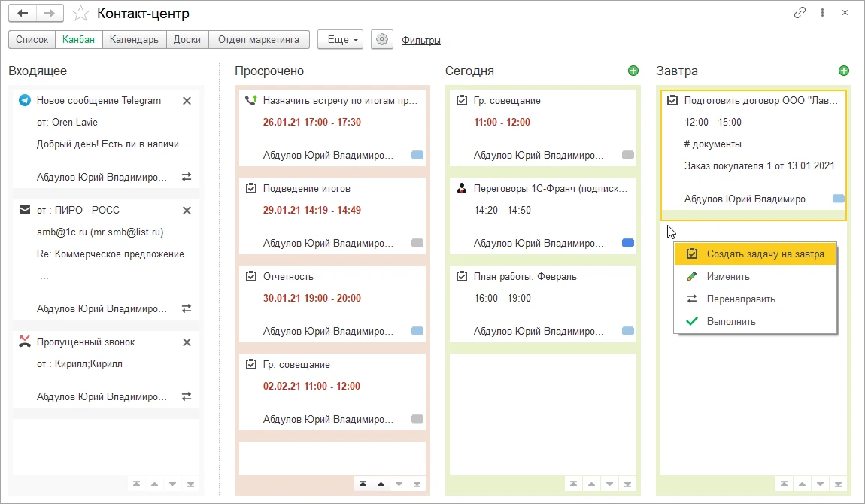
Task: Open the settings gear in toolbar
Action: (383, 40)
